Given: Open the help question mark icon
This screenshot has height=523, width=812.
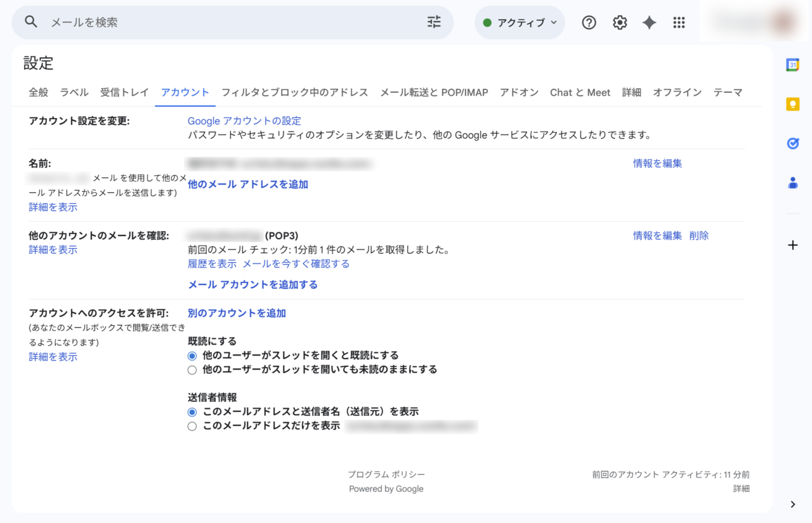Looking at the screenshot, I should tap(589, 22).
